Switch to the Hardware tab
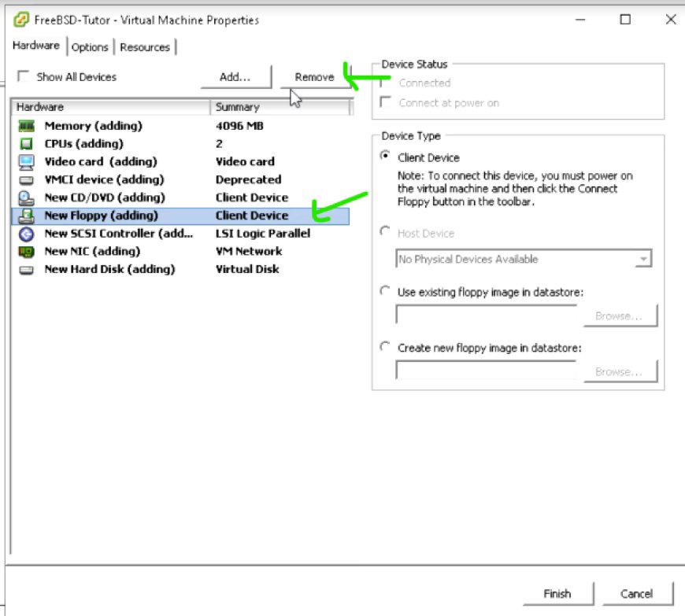This screenshot has width=685, height=616. tap(35, 46)
